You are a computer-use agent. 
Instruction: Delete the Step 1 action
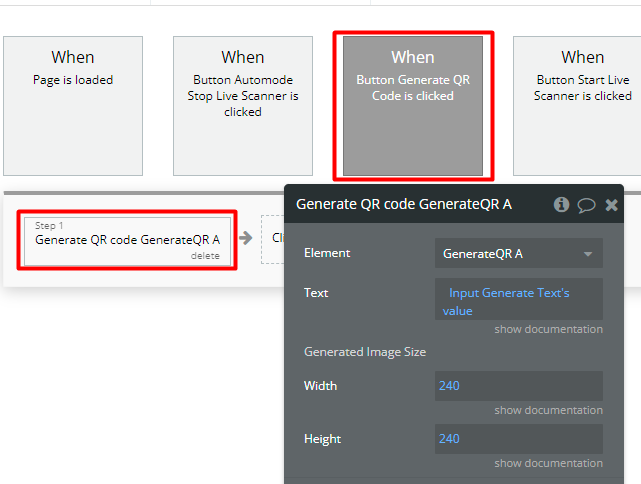click(x=205, y=256)
